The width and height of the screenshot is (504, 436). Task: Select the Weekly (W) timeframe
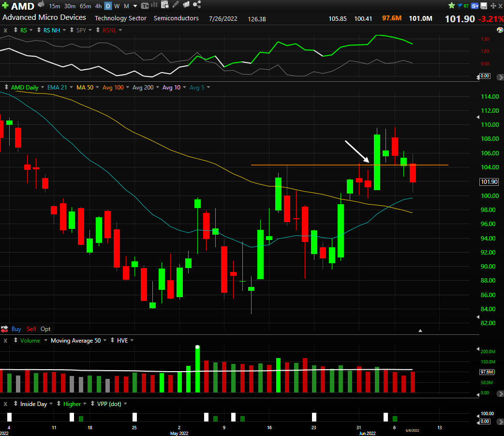tap(117, 6)
